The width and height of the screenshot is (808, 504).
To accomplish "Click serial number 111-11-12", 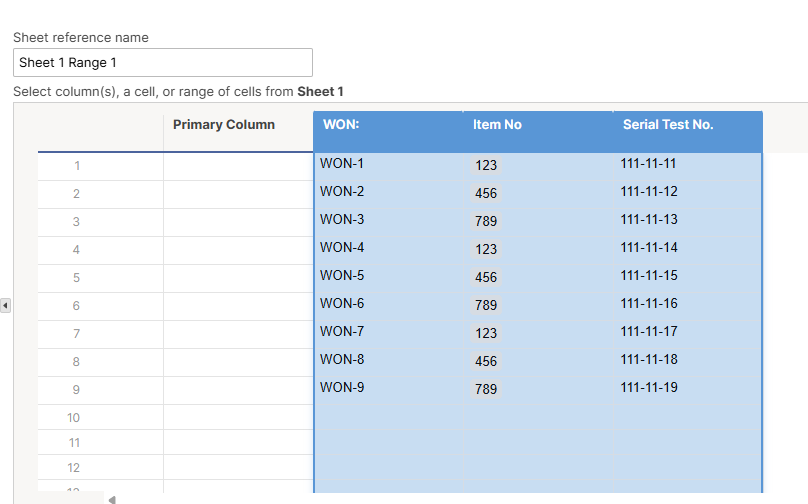I will pos(687,194).
